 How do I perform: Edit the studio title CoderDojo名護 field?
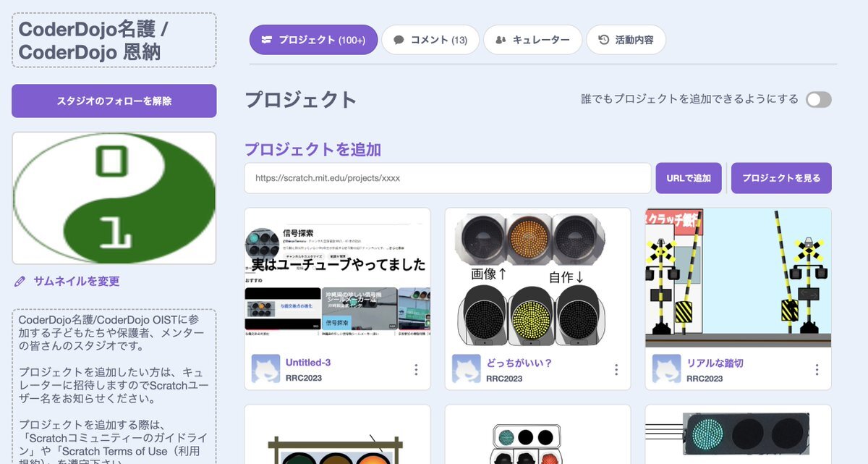point(114,41)
